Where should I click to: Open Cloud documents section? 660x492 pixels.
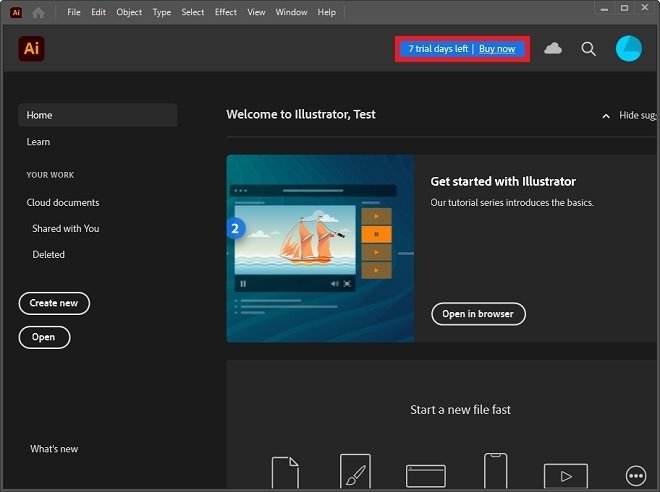[63, 202]
